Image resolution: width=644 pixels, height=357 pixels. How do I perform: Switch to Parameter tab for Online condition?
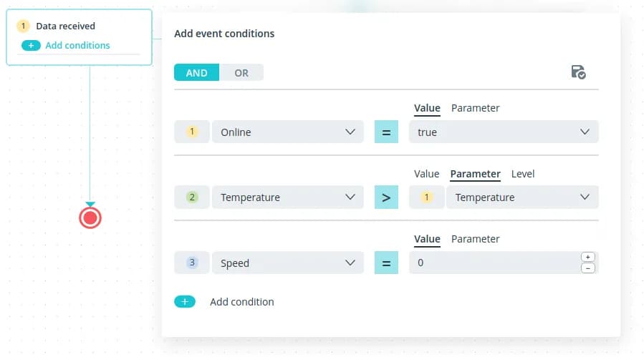tap(475, 108)
